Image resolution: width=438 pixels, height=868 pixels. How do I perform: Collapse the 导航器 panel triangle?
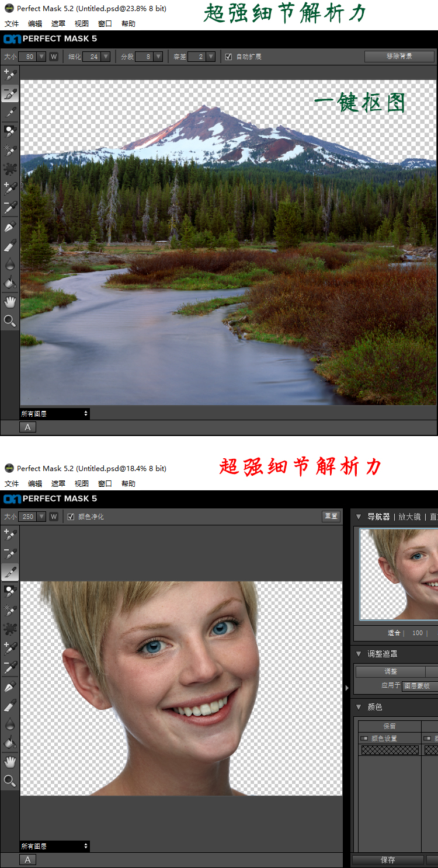359,517
